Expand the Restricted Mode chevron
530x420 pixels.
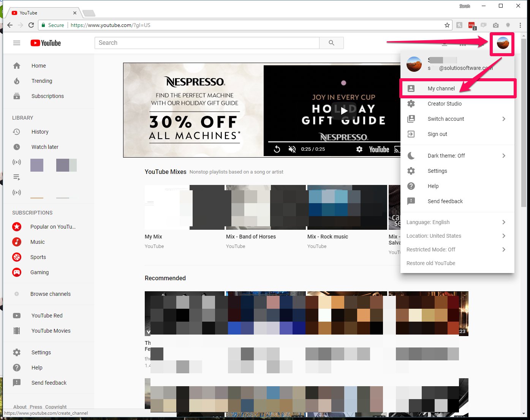(x=504, y=249)
